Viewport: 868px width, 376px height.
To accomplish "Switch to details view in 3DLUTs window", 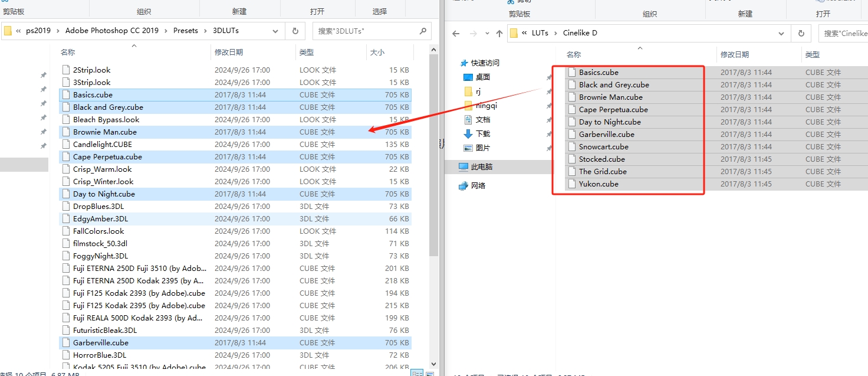I will tap(416, 374).
